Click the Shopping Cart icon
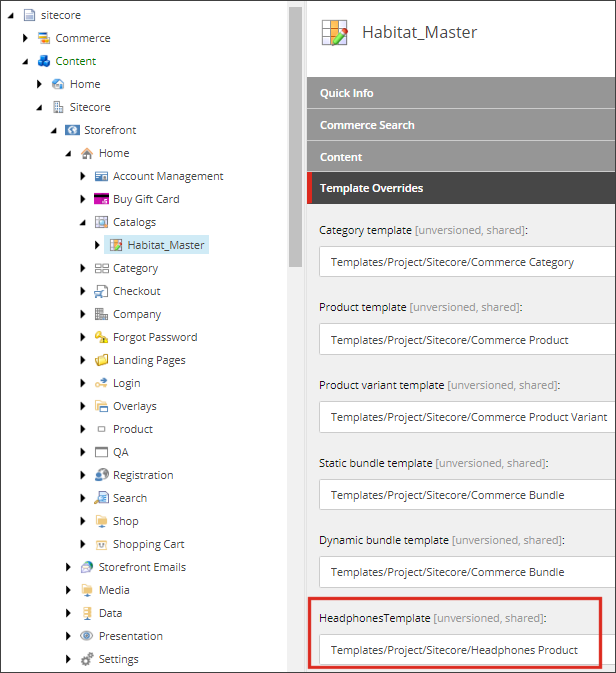This screenshot has height=673, width=616. [x=101, y=544]
